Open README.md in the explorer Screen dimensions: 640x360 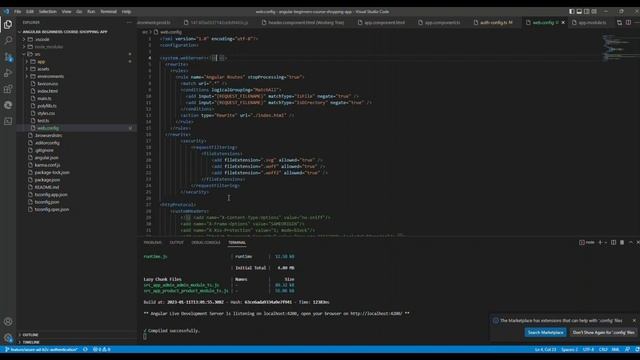(47, 187)
